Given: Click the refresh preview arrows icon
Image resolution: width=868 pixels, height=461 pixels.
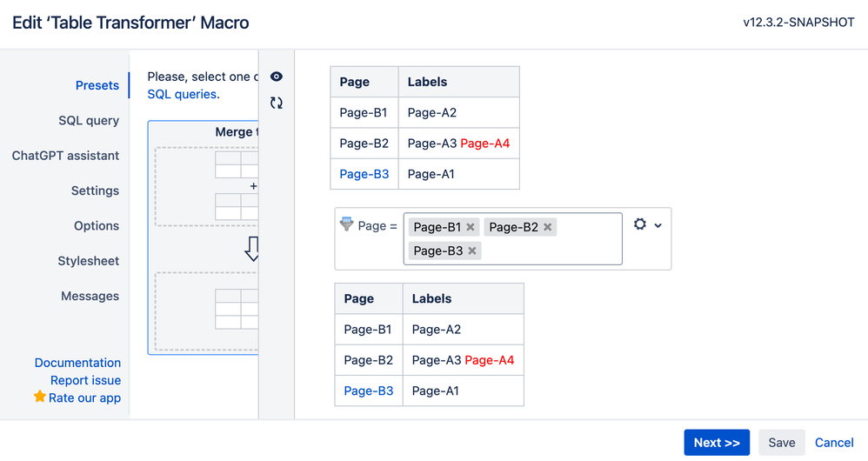Looking at the screenshot, I should point(277,103).
